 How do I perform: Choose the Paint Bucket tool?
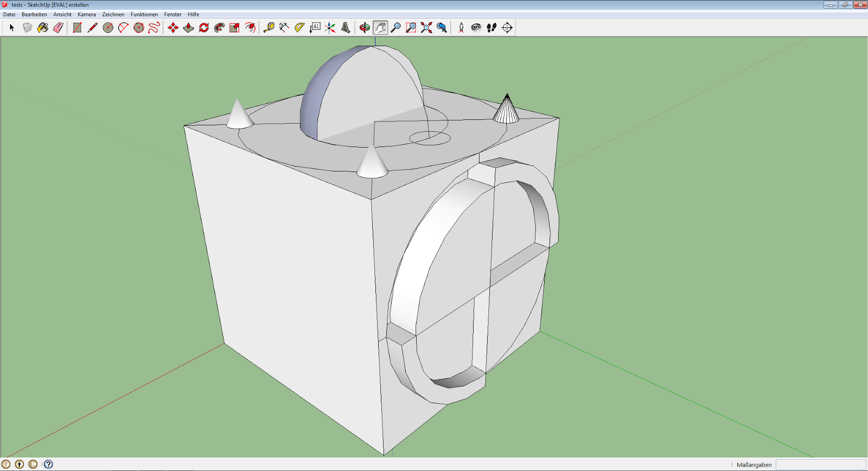pos(43,28)
